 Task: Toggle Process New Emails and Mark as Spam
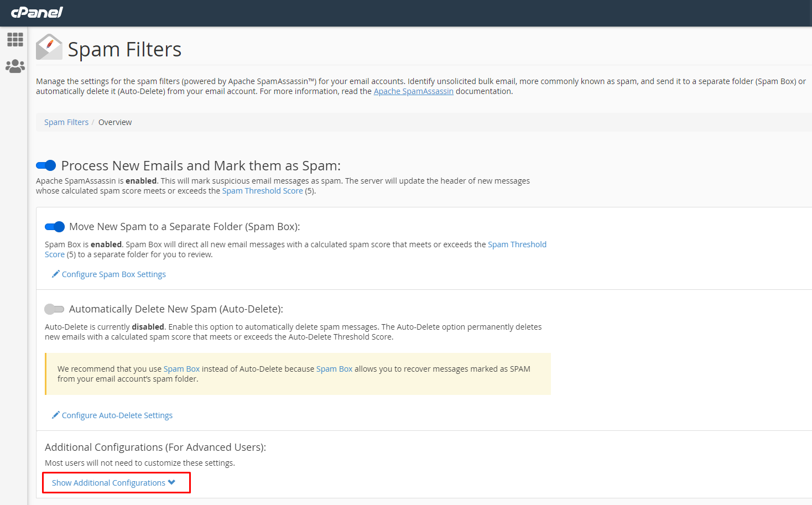[46, 165]
